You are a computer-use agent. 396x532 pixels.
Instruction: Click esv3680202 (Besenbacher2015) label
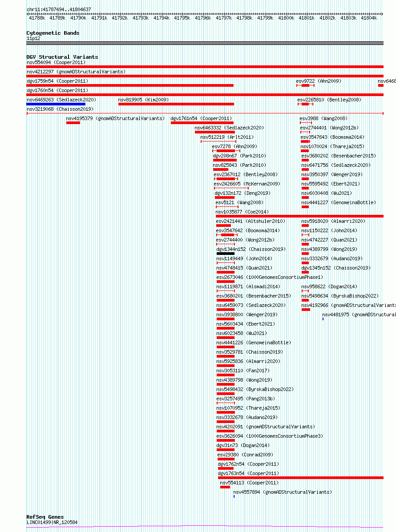tap(339, 156)
